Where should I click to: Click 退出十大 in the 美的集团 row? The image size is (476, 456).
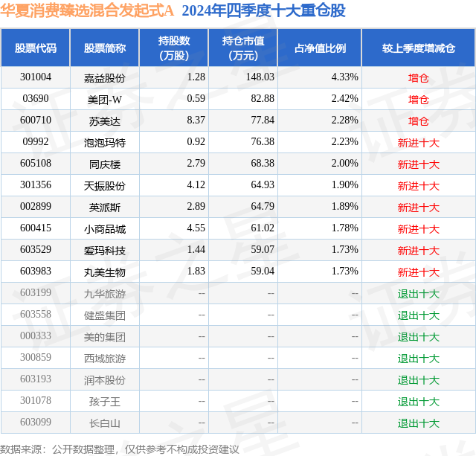point(419,337)
